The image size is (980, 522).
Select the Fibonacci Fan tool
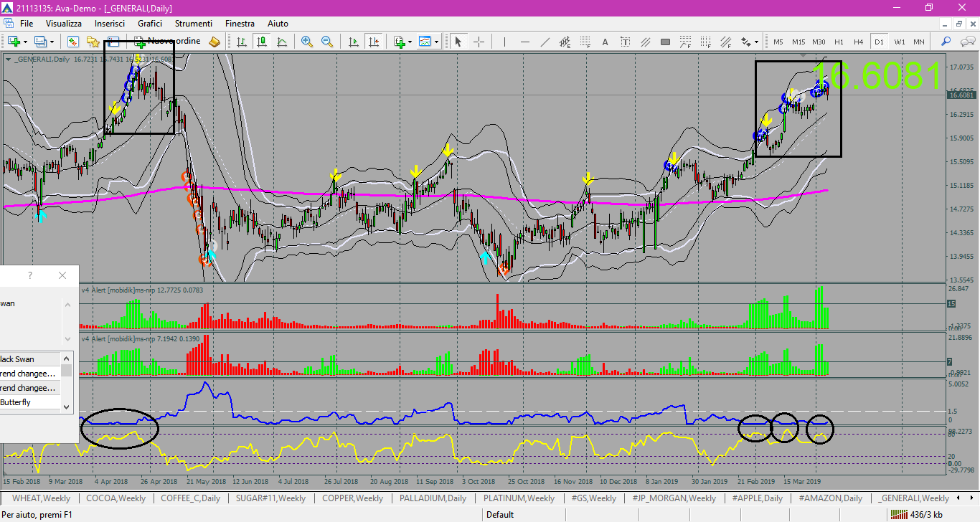pyautogui.click(x=725, y=42)
